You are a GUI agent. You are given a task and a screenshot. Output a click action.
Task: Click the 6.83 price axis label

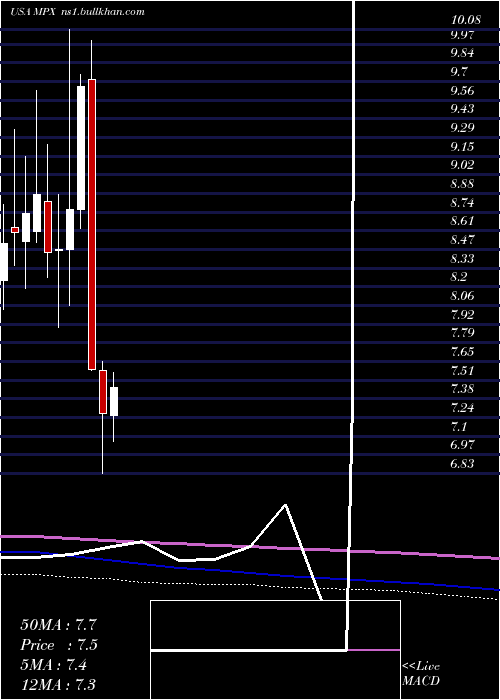tap(462, 464)
